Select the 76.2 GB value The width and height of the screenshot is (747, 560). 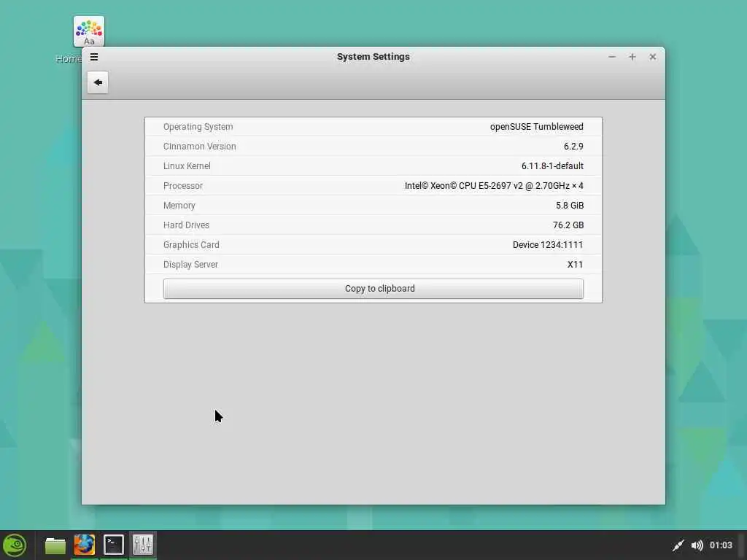click(568, 225)
